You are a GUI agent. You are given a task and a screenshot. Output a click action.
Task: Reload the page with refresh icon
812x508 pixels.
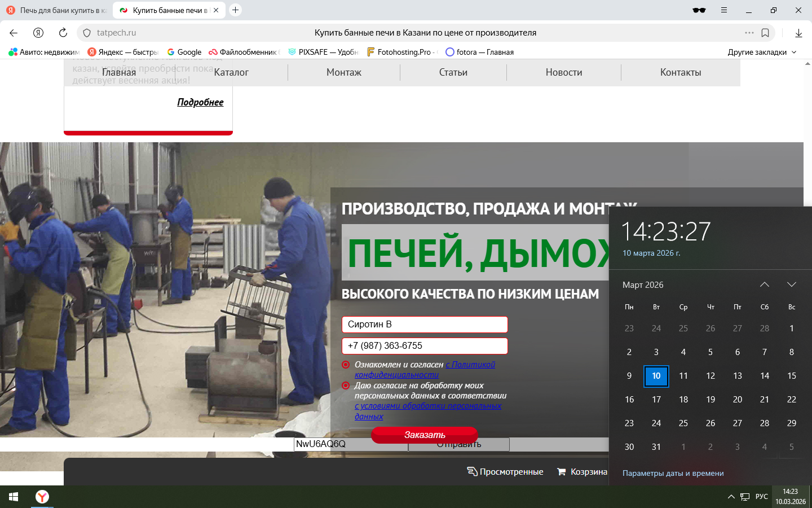tap(63, 33)
